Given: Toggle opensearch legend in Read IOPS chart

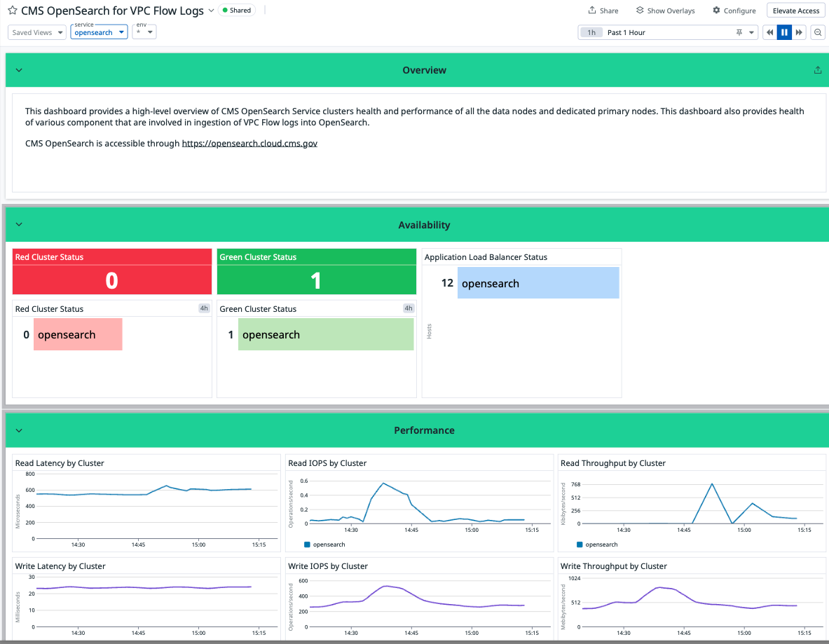Looking at the screenshot, I should [x=324, y=544].
